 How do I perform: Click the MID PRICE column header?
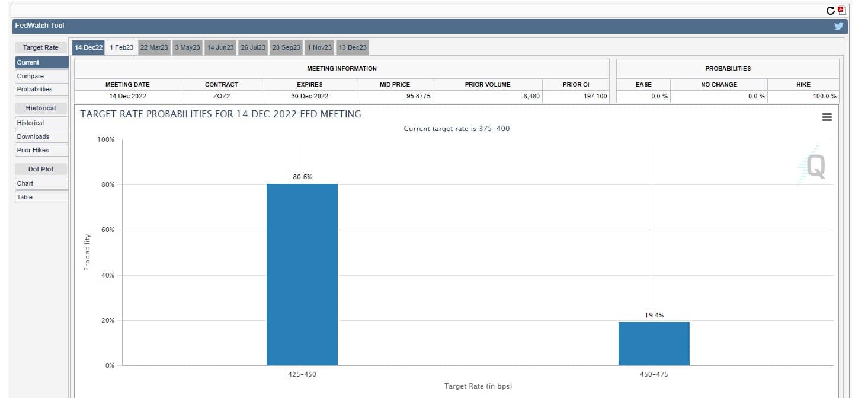pyautogui.click(x=395, y=85)
